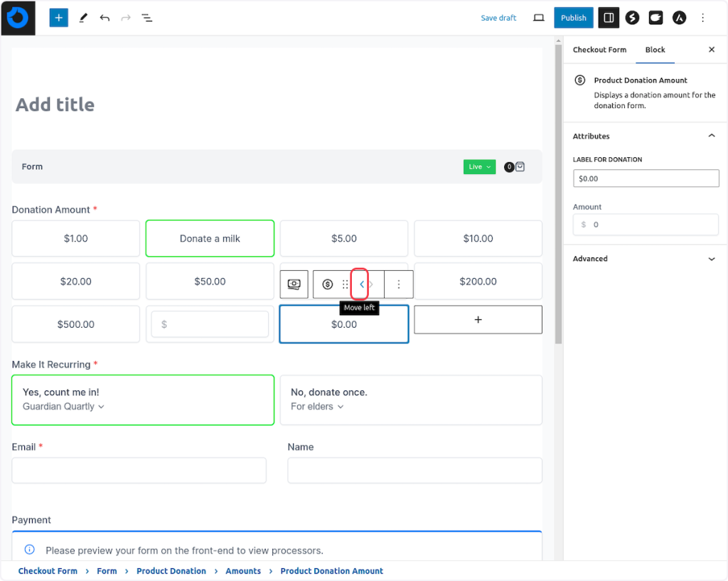Select the pencil Tools icon
The image size is (728, 581).
click(x=83, y=18)
